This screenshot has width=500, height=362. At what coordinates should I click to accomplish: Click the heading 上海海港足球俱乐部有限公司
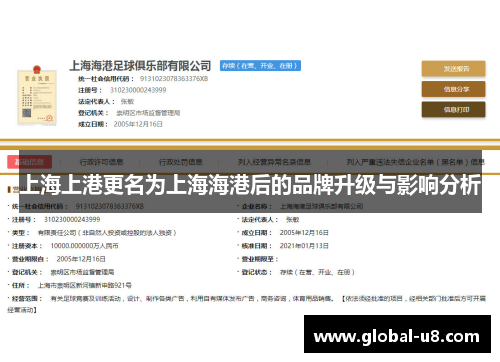[x=140, y=66]
